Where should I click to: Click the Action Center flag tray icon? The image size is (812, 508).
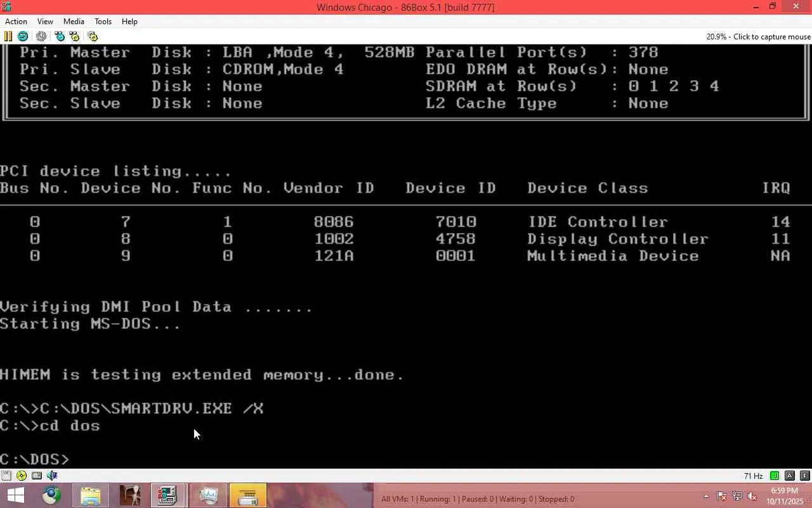click(x=721, y=497)
